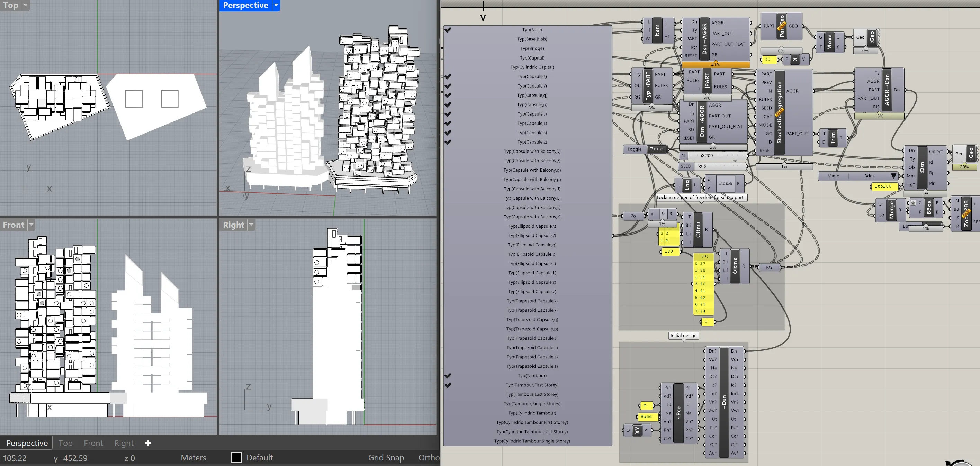Screen dimensions: 980x466
Task: Click the Top viewport title label
Action: coord(11,5)
